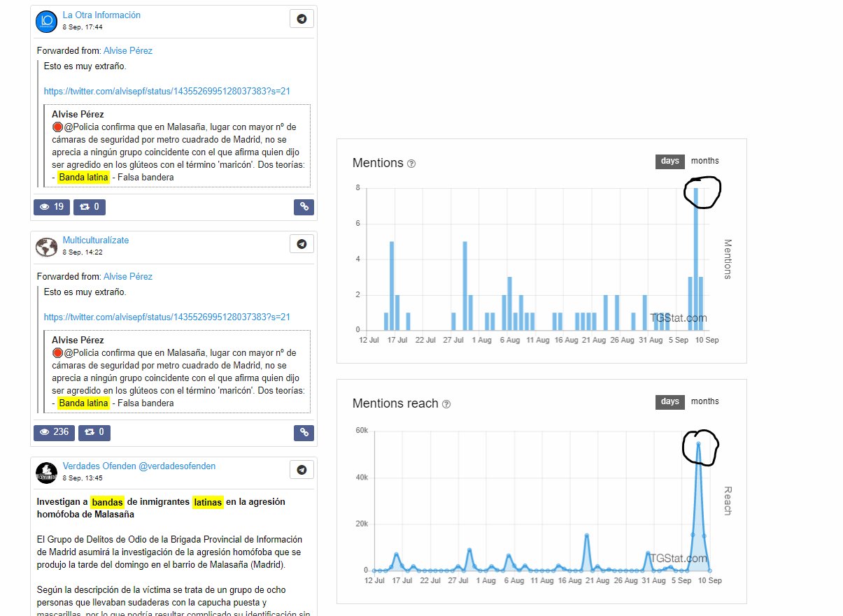Click the Mentions reach help icon
This screenshot has width=843, height=616.
coord(446,404)
